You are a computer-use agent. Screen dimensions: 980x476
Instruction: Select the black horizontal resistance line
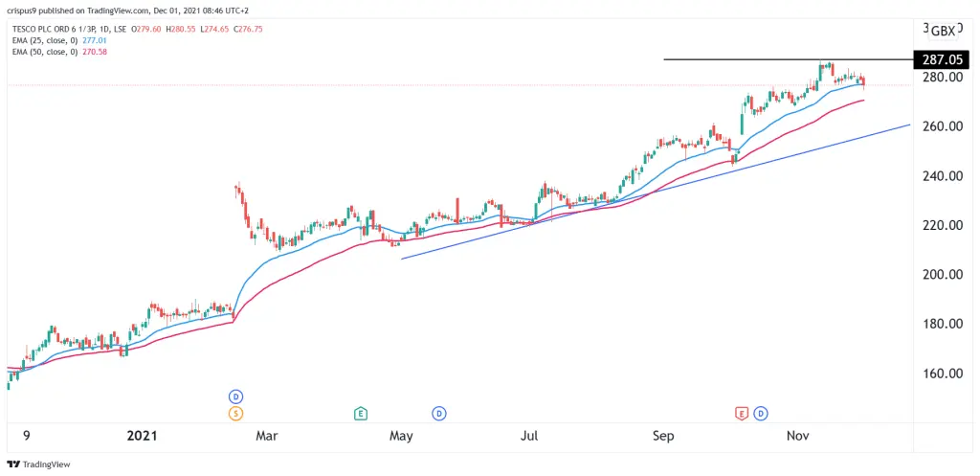point(788,59)
